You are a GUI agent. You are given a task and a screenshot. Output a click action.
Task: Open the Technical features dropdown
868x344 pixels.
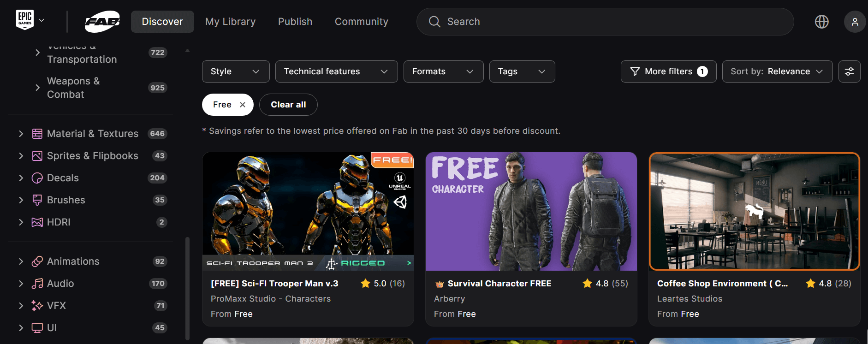tap(336, 71)
